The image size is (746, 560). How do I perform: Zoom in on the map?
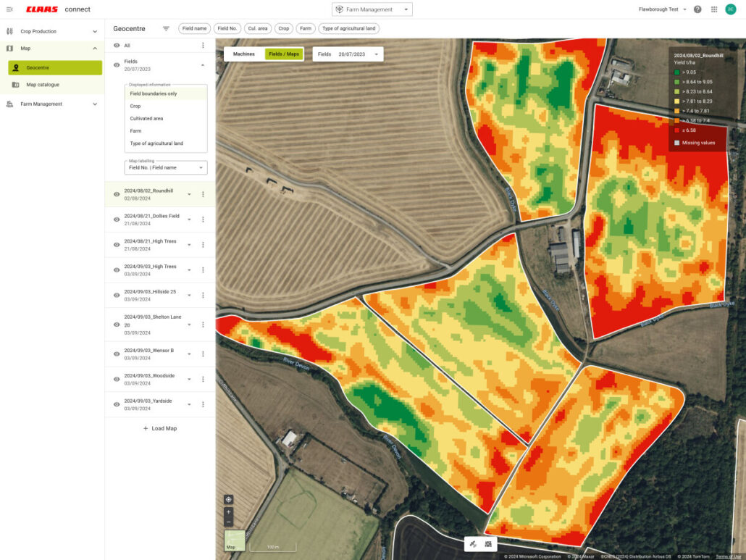point(228,512)
